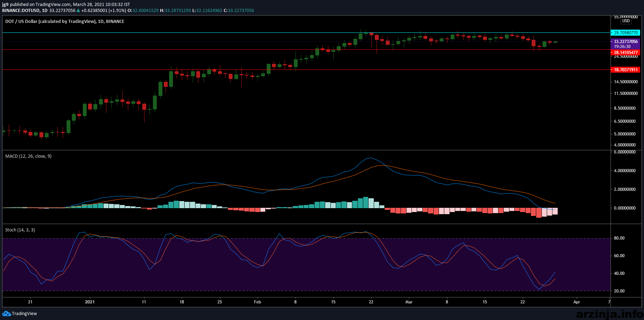The width and height of the screenshot is (644, 320).
Task: Click the 80.00 level on Stoch scale
Action: click(x=619, y=238)
